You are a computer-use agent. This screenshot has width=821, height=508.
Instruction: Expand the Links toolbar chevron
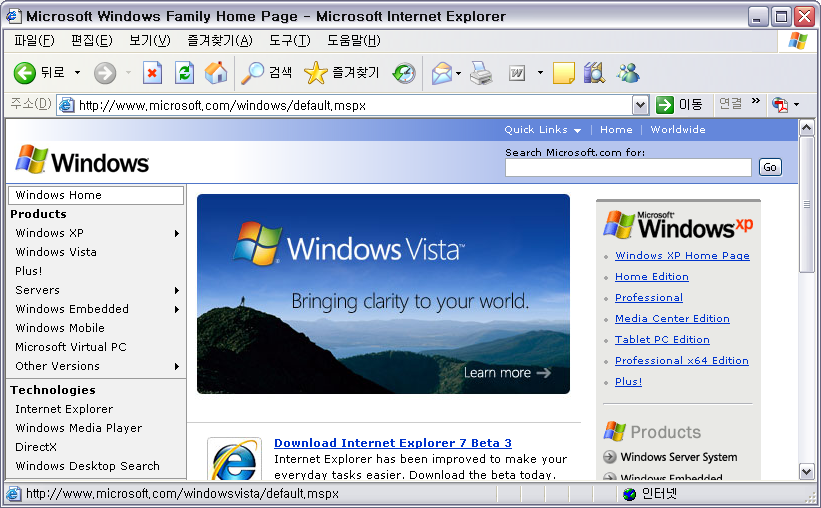[x=756, y=102]
